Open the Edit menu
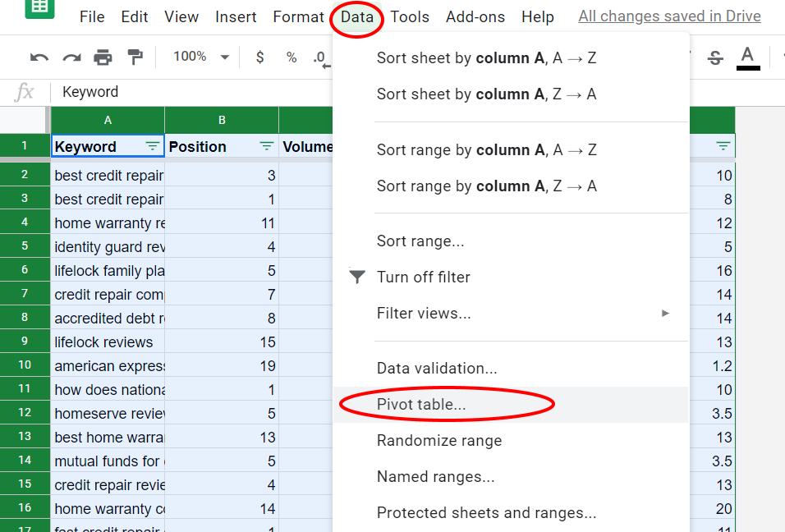 134,17
